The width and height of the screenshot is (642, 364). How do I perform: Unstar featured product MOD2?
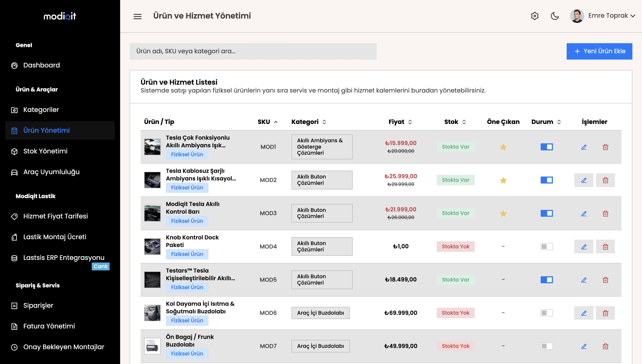pos(503,180)
